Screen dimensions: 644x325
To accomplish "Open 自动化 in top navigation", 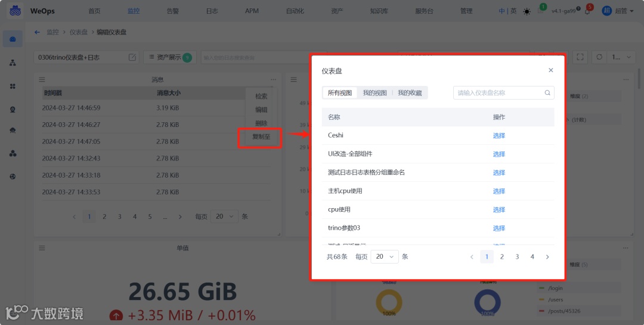I will 295,11.
